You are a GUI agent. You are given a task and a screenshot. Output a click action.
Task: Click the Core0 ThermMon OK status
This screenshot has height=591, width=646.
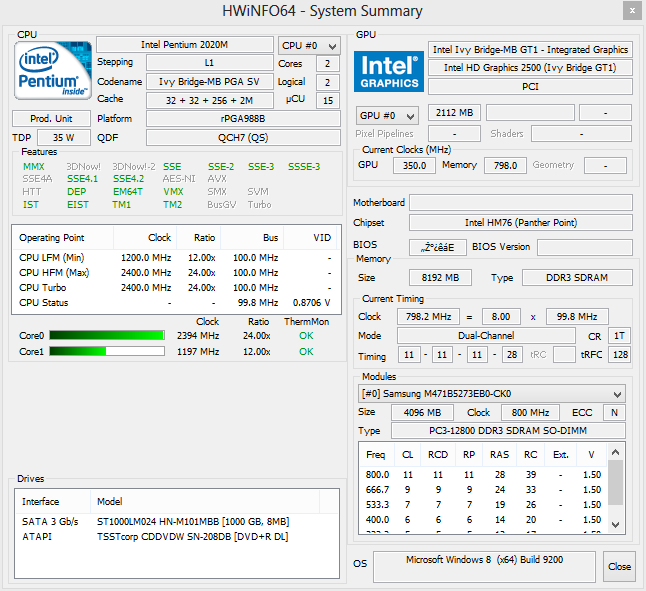[306, 336]
